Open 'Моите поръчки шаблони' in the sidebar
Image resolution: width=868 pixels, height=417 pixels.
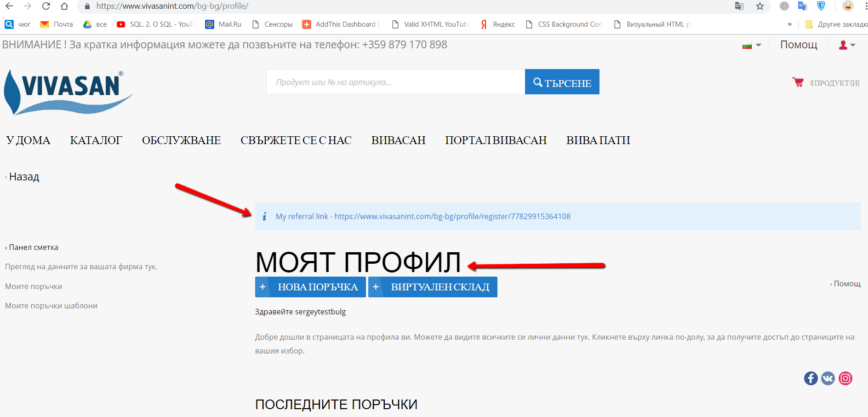click(x=51, y=306)
